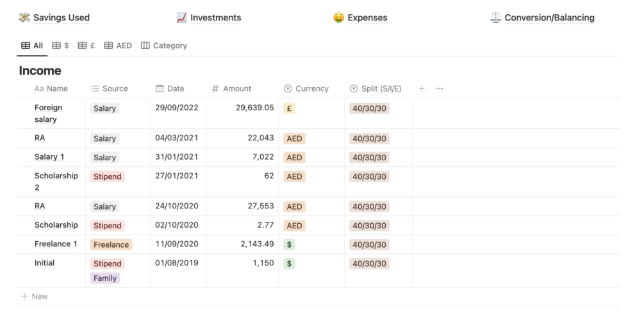The height and width of the screenshot is (320, 644).
Task: Click the hash icon in Amount header
Action: pyautogui.click(x=215, y=88)
